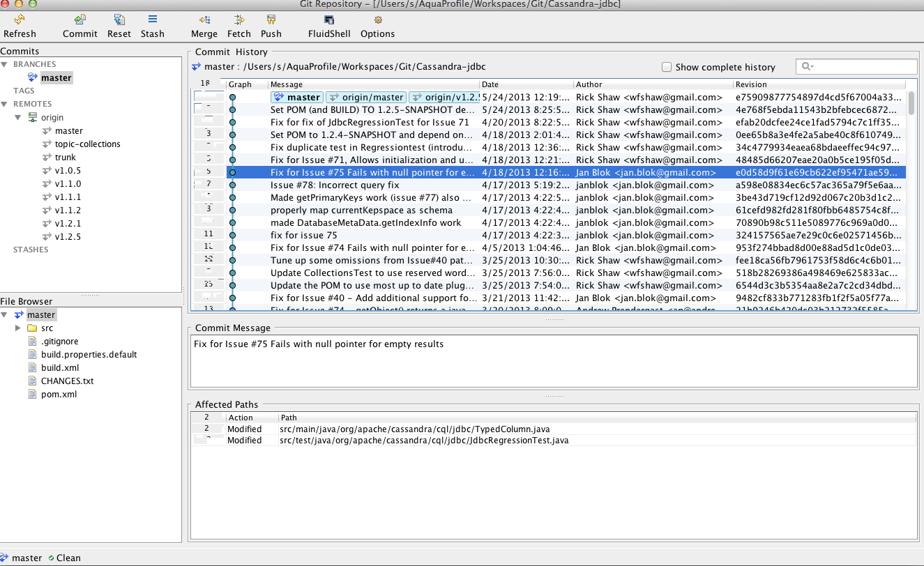Screen dimensions: 924x566
Task: Click the Revision column header
Action: [819, 84]
